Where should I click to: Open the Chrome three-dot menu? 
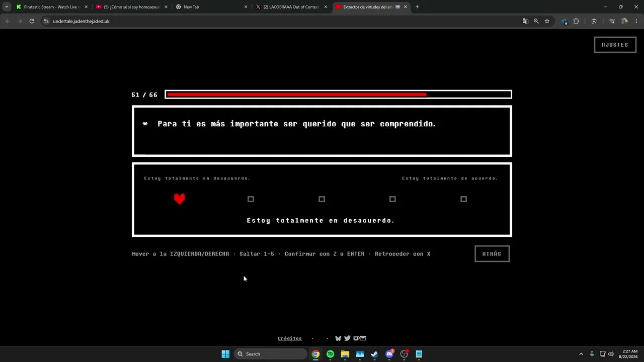(x=637, y=21)
